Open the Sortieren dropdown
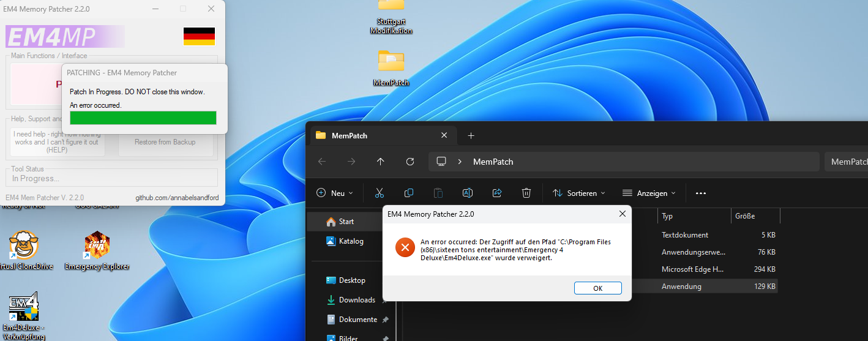 (578, 193)
